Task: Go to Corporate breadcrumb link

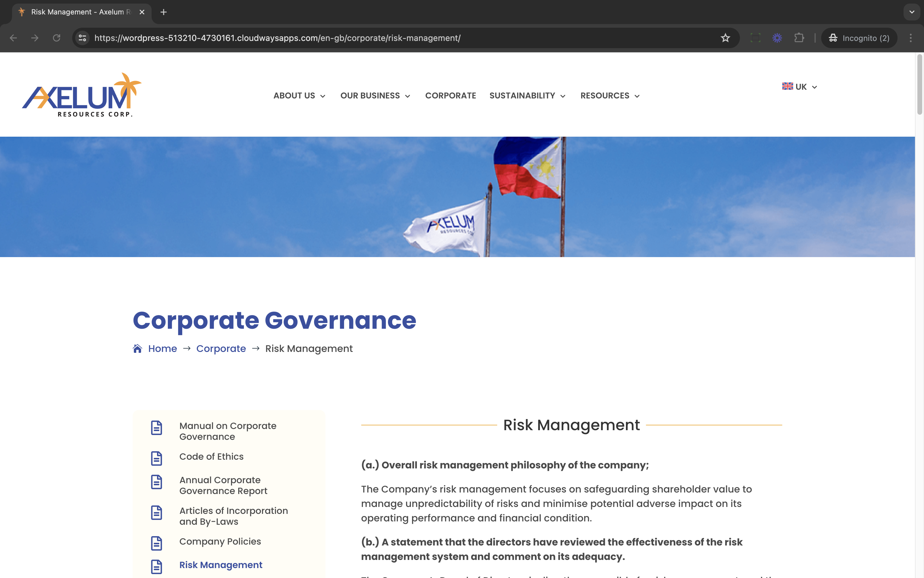Action: tap(221, 349)
